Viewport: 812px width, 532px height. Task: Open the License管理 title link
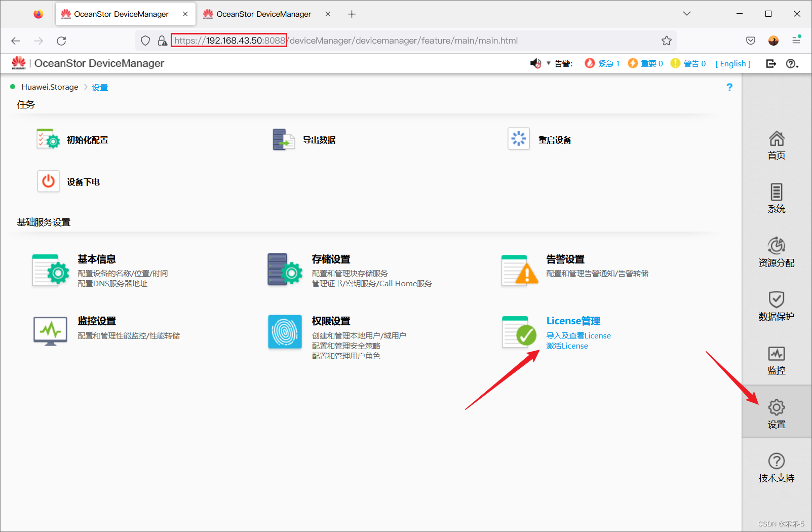[573, 321]
